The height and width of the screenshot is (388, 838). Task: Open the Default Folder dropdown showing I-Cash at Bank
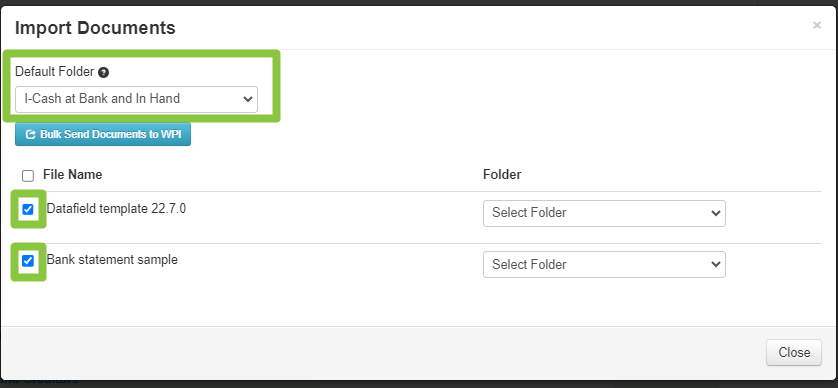pyautogui.click(x=136, y=99)
